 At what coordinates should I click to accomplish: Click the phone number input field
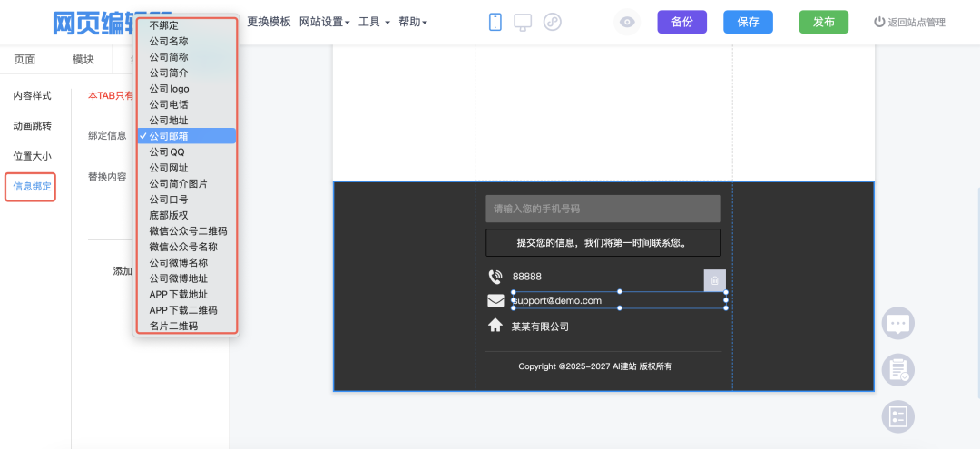[603, 209]
